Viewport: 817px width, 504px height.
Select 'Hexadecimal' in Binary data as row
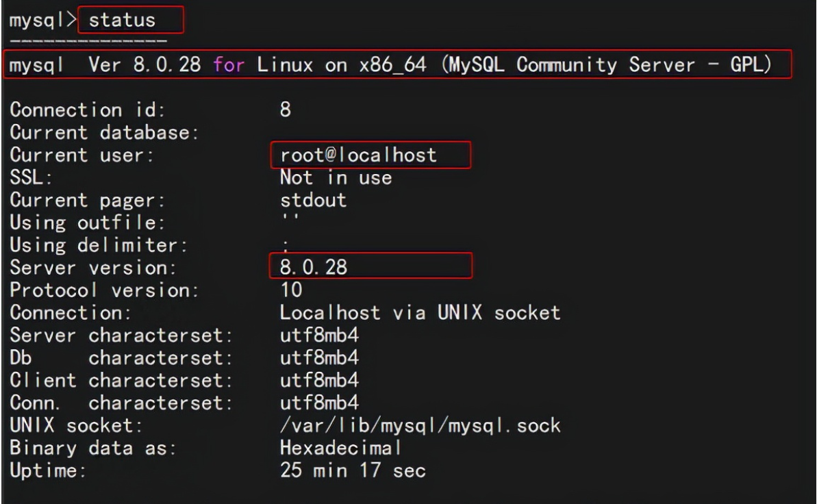pos(340,449)
